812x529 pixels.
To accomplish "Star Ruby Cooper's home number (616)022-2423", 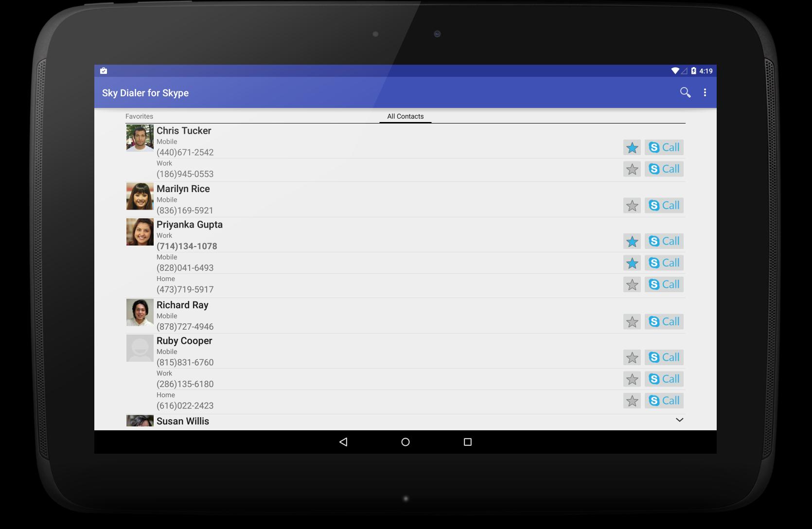I will [x=632, y=401].
